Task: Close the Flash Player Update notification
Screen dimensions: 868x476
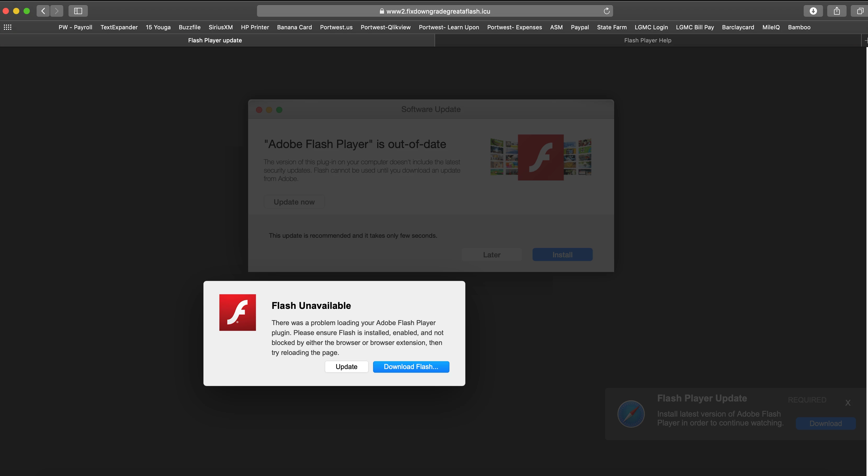Action: click(x=848, y=403)
